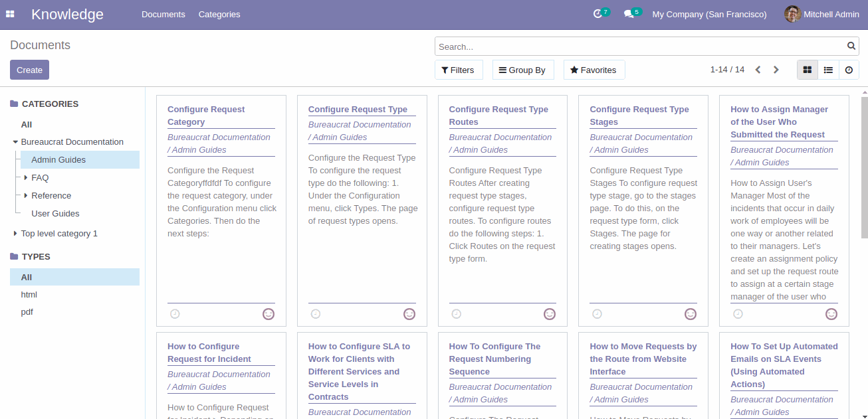Screen dimensions: 868x419
Task: Filter by html type
Action: coord(29,295)
